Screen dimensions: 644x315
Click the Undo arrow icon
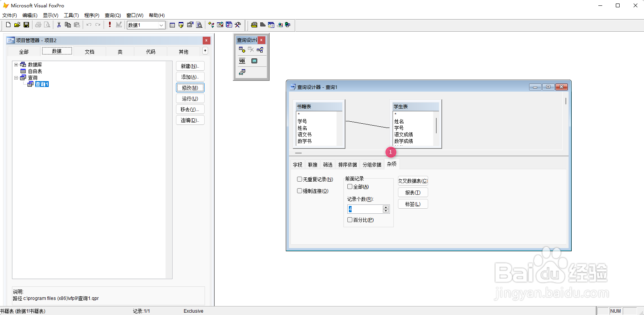[x=89, y=25]
